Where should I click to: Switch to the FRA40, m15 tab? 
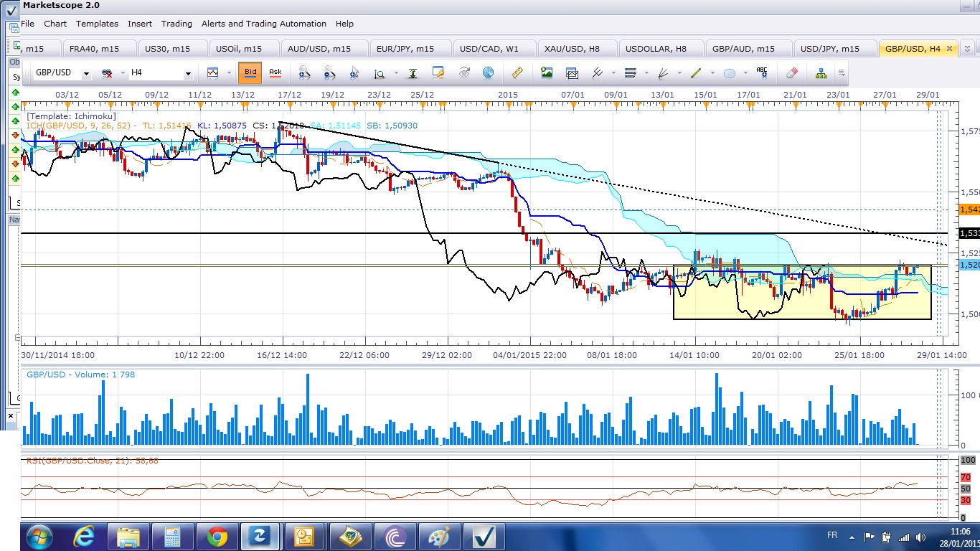(x=98, y=49)
